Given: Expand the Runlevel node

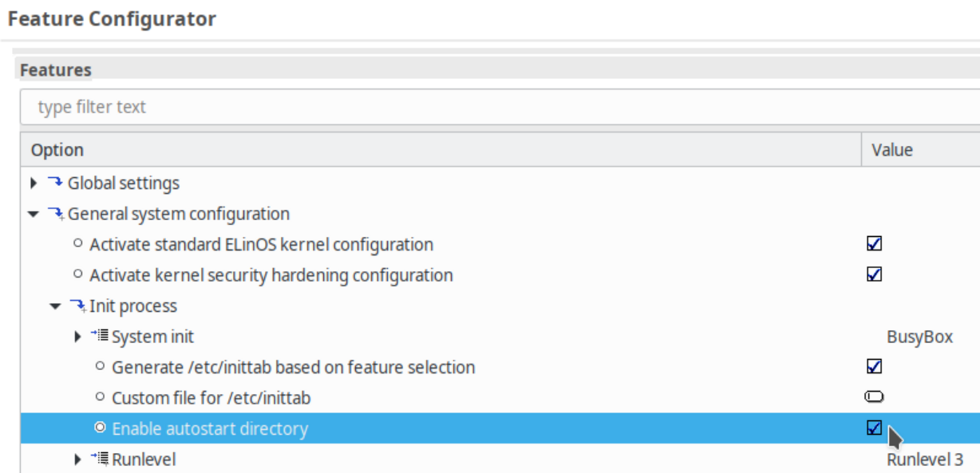Looking at the screenshot, I should point(78,459).
